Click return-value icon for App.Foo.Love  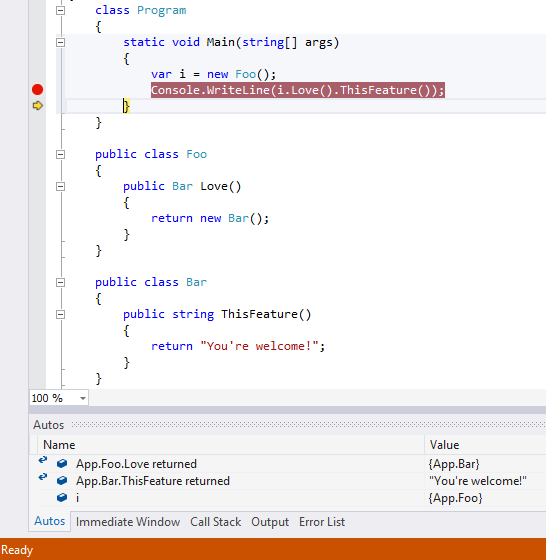click(43, 460)
